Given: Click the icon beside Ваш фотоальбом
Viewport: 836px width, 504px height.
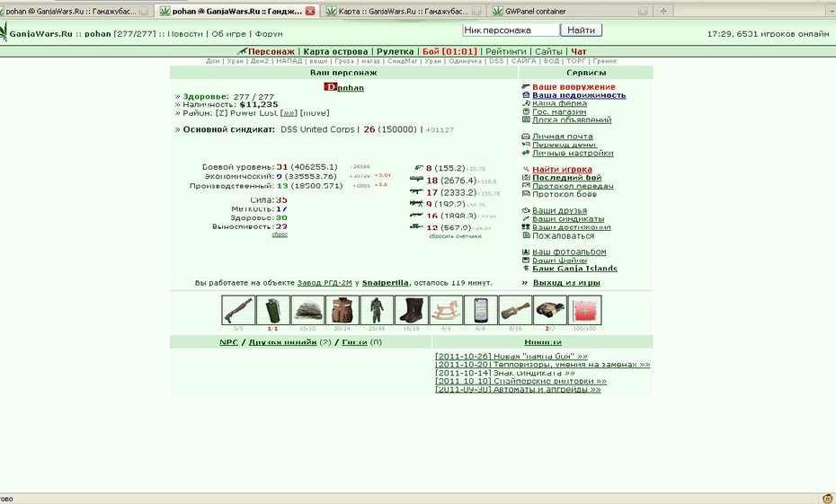Looking at the screenshot, I should (526, 252).
